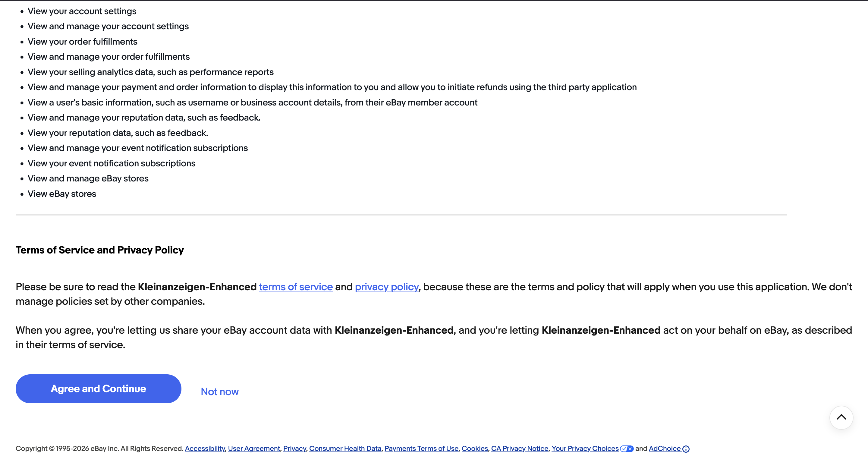
Task: Decline by clicking Not now
Action: tap(220, 392)
